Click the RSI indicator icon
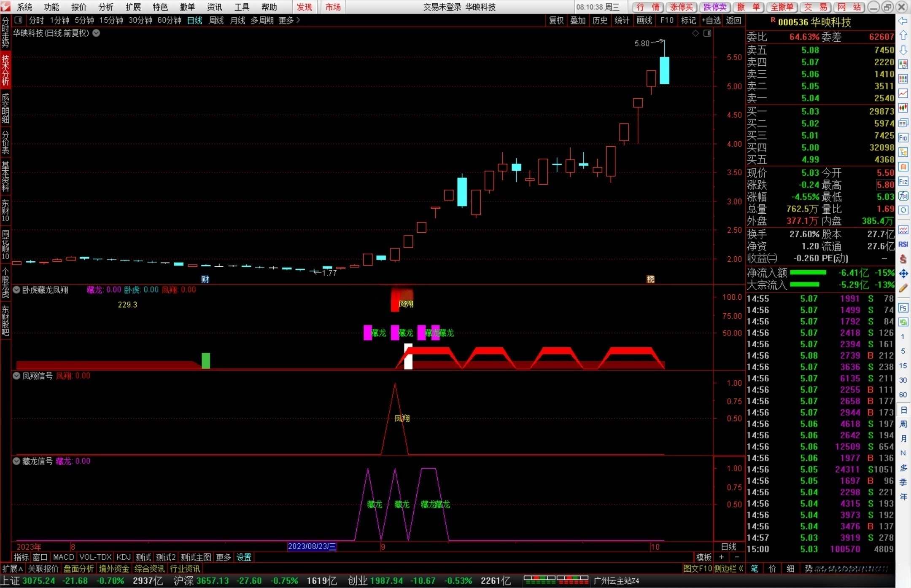 click(903, 244)
